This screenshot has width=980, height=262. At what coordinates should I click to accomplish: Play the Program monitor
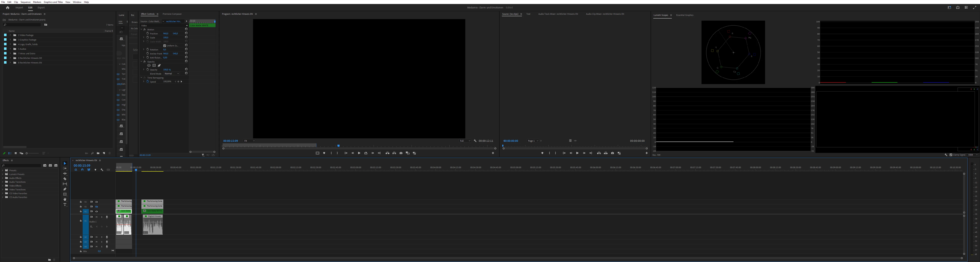click(359, 153)
